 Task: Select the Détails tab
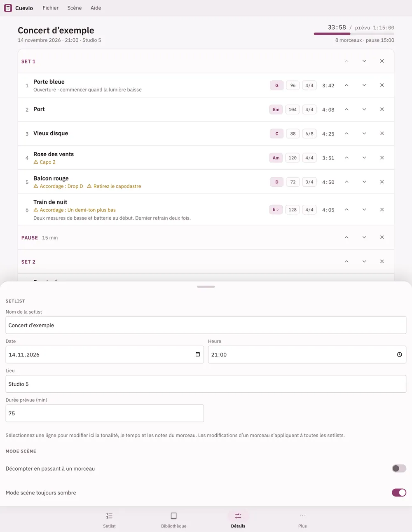(x=238, y=520)
